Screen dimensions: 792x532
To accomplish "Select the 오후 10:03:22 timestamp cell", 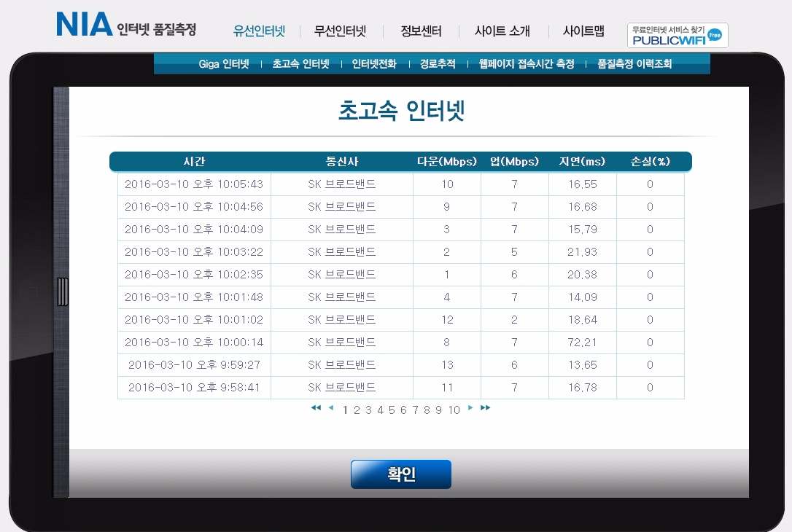I will click(194, 252).
